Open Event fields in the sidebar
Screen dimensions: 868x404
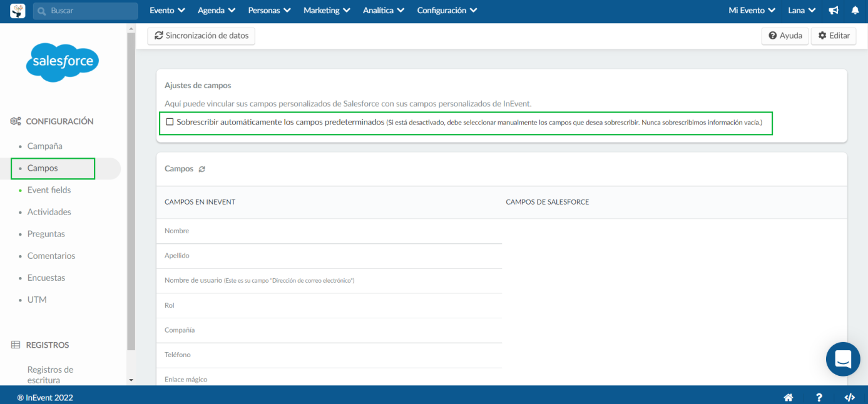tap(49, 190)
